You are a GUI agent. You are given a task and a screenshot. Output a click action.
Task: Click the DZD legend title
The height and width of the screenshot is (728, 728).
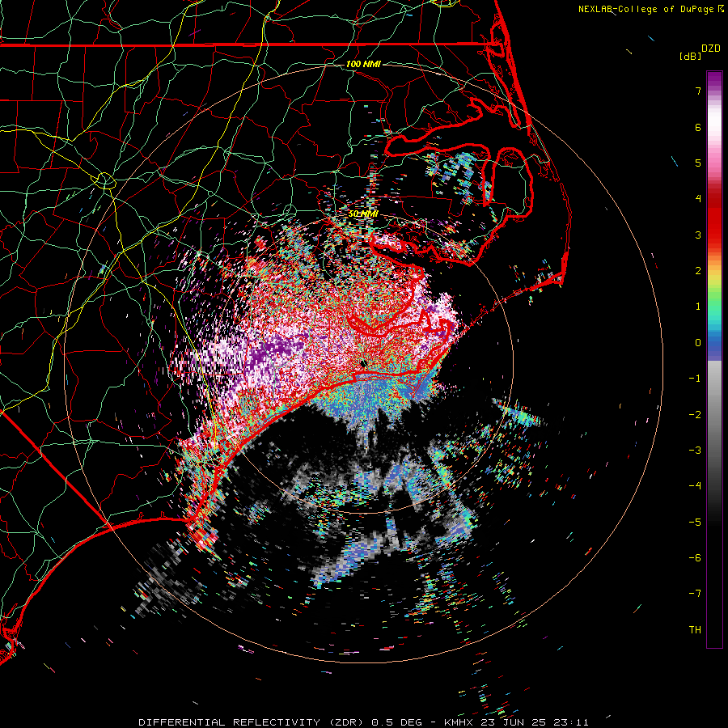711,49
